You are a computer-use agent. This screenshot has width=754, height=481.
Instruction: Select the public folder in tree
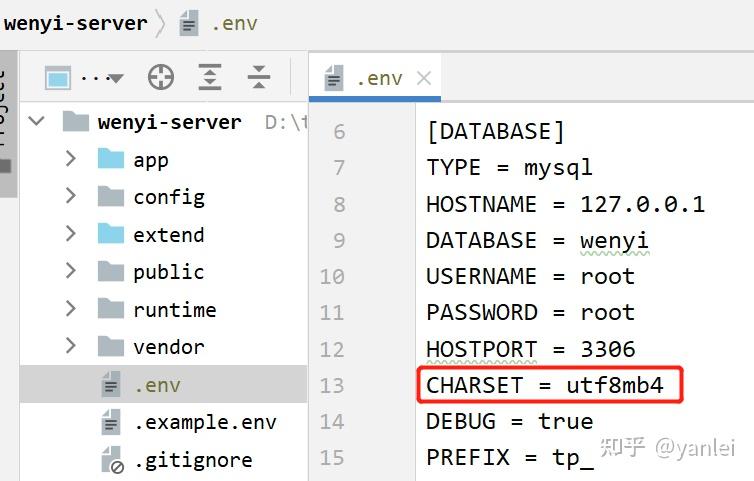coord(168,272)
